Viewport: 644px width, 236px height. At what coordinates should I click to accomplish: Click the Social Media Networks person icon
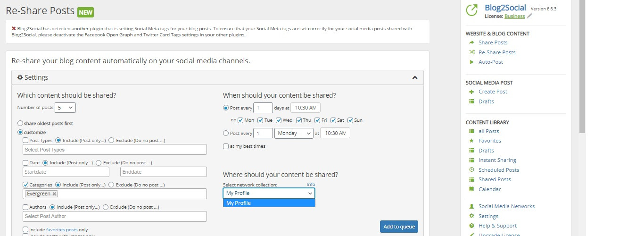coord(471,206)
